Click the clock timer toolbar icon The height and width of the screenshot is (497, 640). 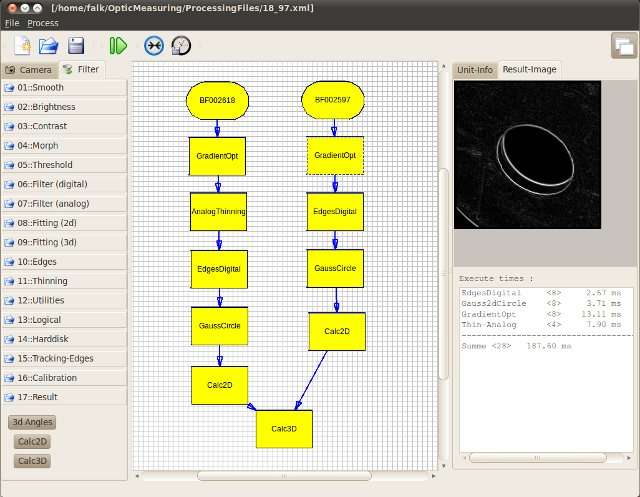(181, 45)
